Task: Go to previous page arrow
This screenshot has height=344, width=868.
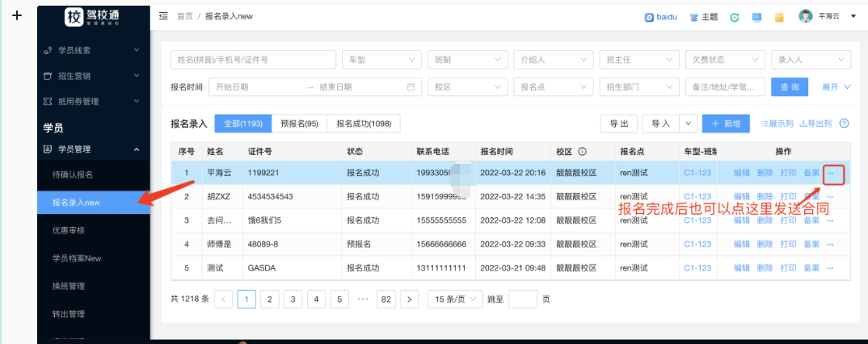Action: click(223, 300)
